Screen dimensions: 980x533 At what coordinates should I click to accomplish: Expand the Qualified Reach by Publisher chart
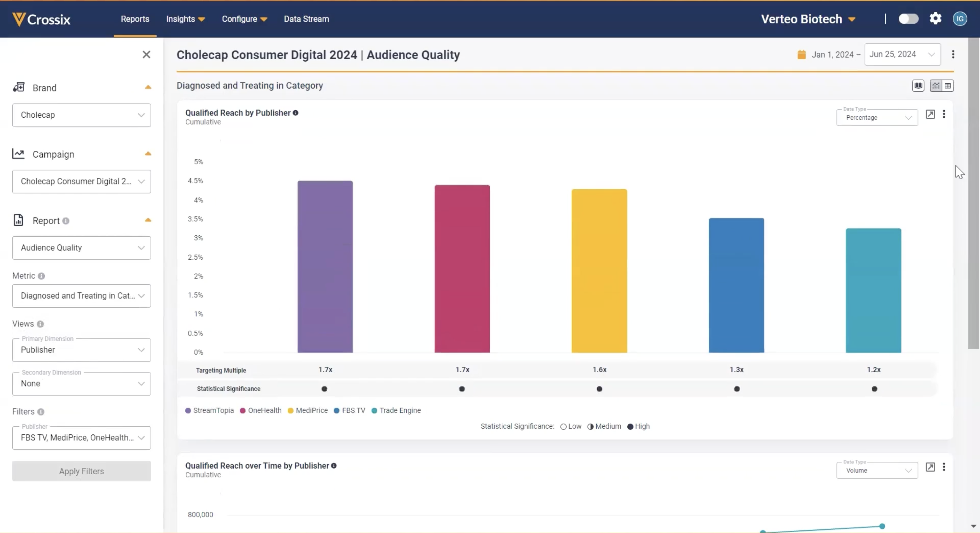coord(930,114)
